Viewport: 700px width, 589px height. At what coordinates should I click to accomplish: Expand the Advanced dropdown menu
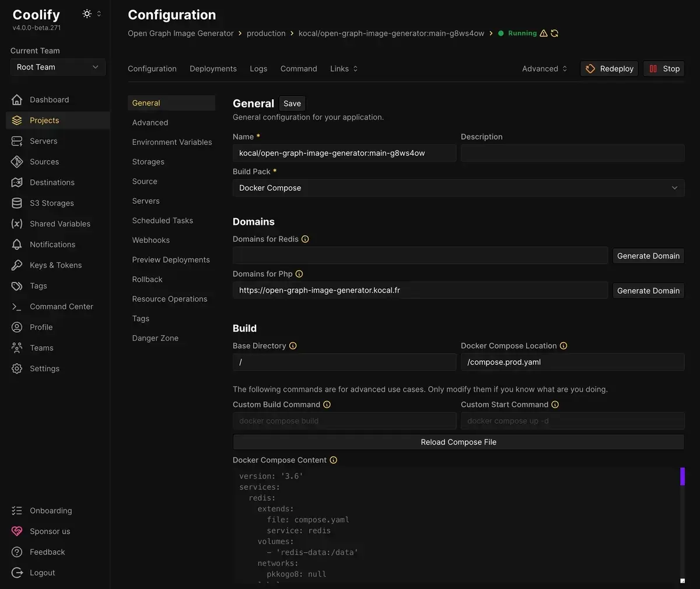544,69
